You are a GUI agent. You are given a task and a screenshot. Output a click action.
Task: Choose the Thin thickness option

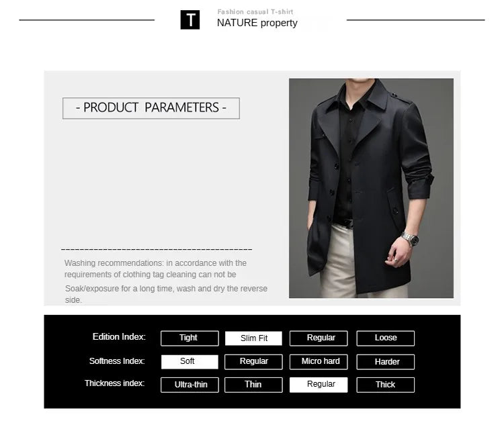(x=254, y=385)
